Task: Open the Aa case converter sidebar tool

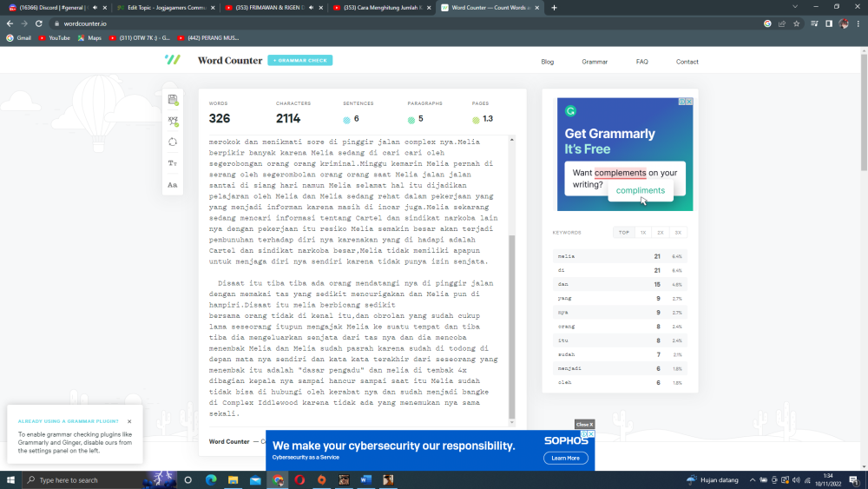Action: [x=173, y=185]
